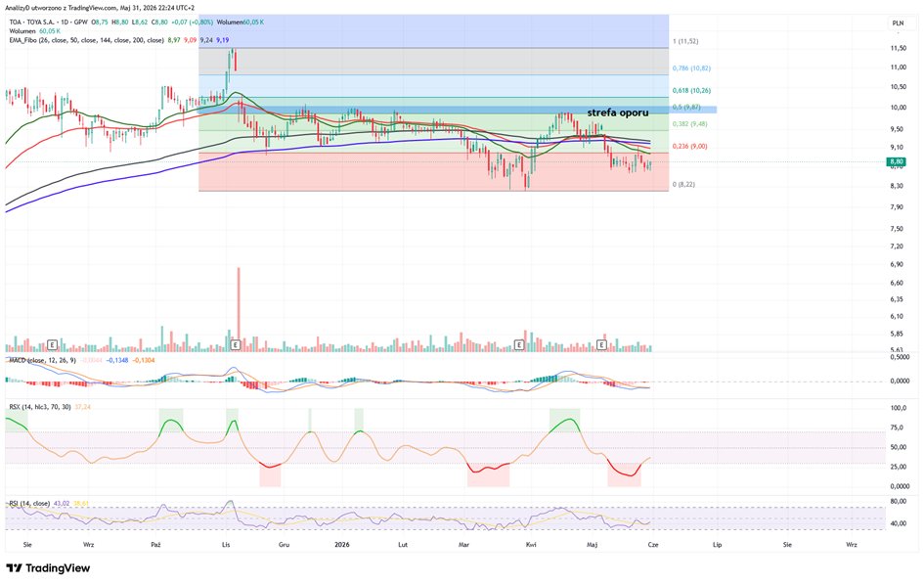Click the 0,5000 MACD scale label
The height and width of the screenshot is (584, 924).
coord(900,357)
